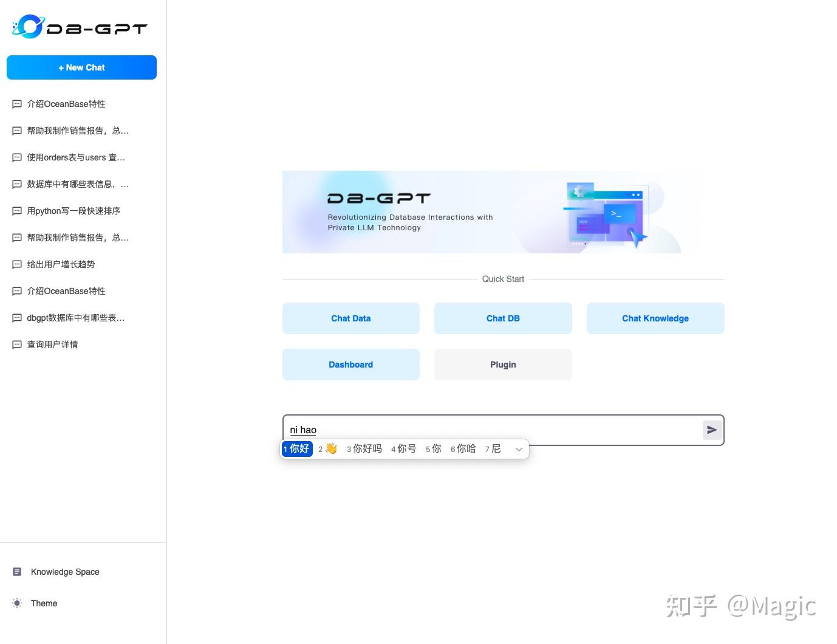This screenshot has width=837, height=644.
Task: Open Knowledge Space via its book icon
Action: point(16,571)
